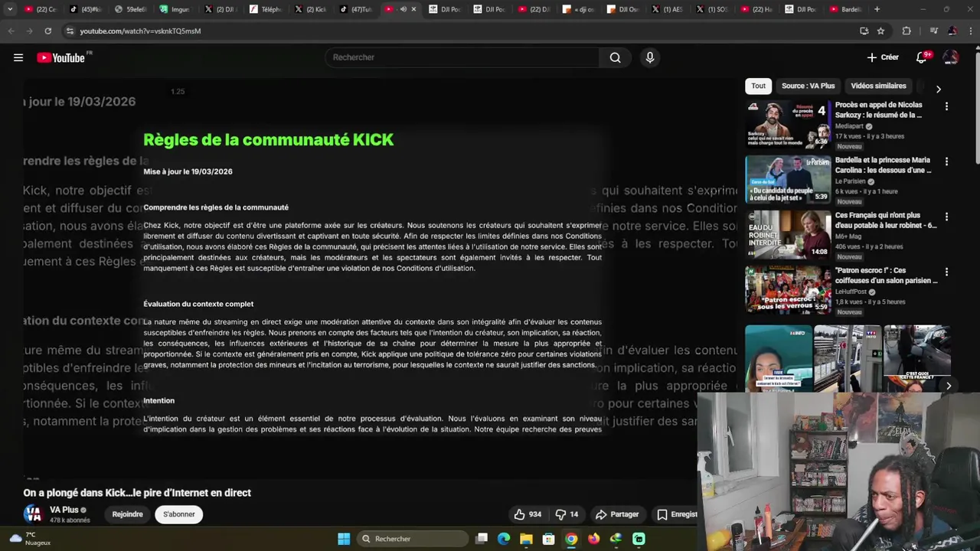Open a new Chrome tab
The width and height of the screenshot is (980, 551).
pos(877,9)
